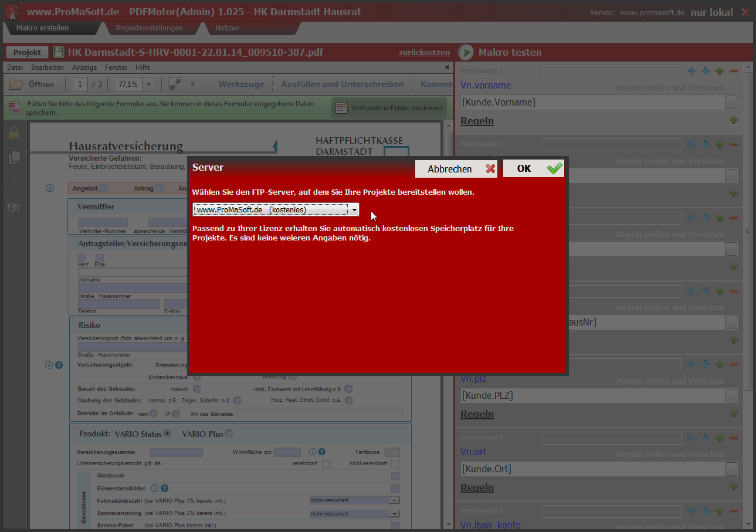Cancel the Server dialog with Abbrechen
The image size is (756, 532).
[x=456, y=169]
